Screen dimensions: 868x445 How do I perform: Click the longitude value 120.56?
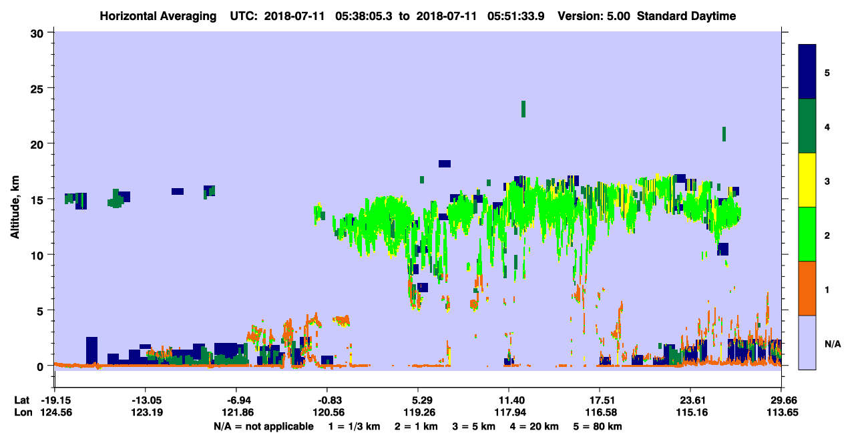[x=327, y=412]
